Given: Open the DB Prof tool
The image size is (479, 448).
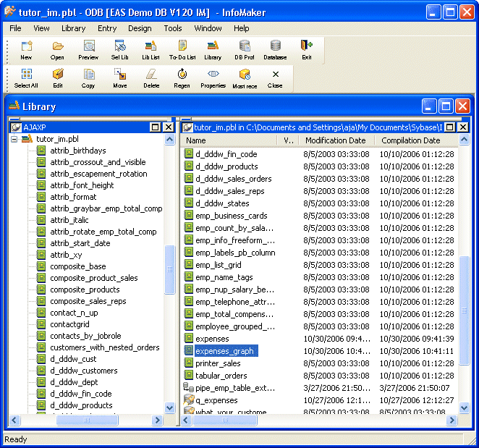Looking at the screenshot, I should [x=245, y=50].
